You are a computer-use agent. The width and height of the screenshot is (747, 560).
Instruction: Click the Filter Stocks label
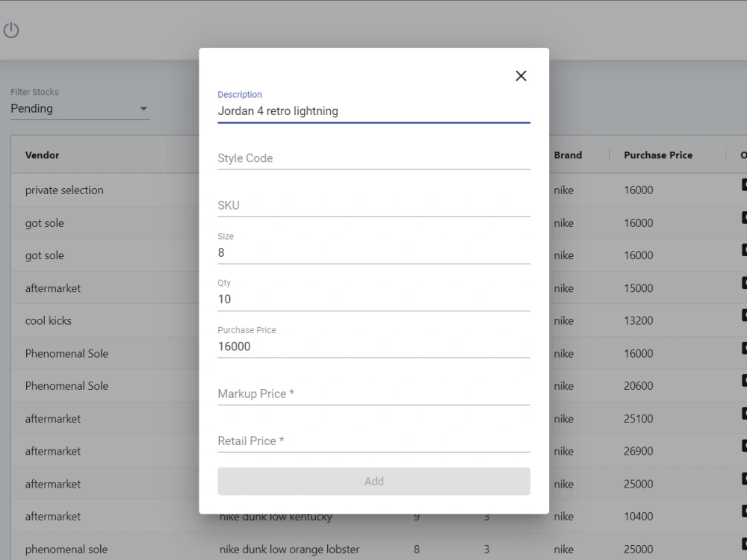coord(35,92)
